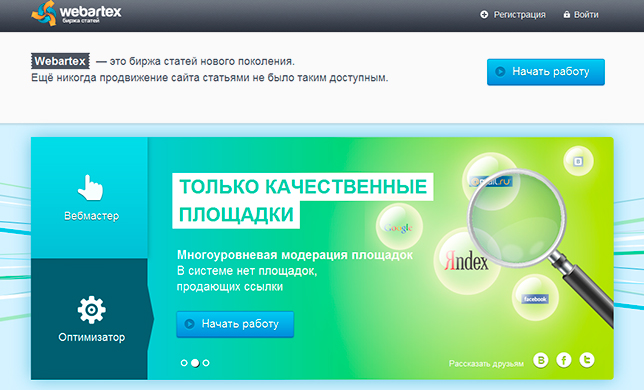Open the Регистрация link
Image resolution: width=644 pixels, height=390 pixels.
tap(519, 15)
